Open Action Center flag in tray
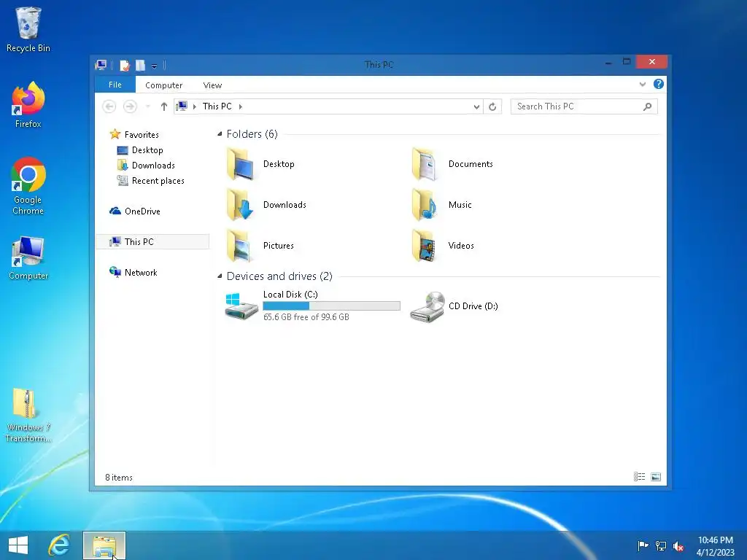 click(643, 545)
